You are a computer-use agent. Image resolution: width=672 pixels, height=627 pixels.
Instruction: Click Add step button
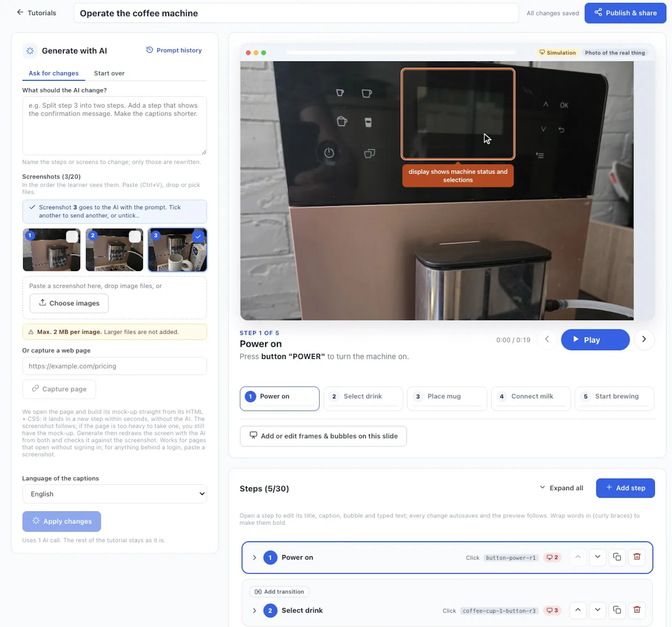pos(625,488)
